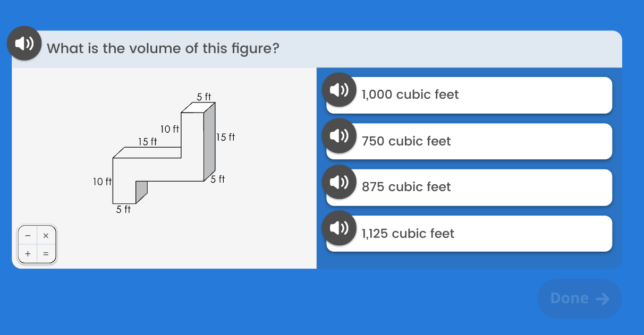Click the Done button
The image size is (644, 335).
(x=579, y=298)
